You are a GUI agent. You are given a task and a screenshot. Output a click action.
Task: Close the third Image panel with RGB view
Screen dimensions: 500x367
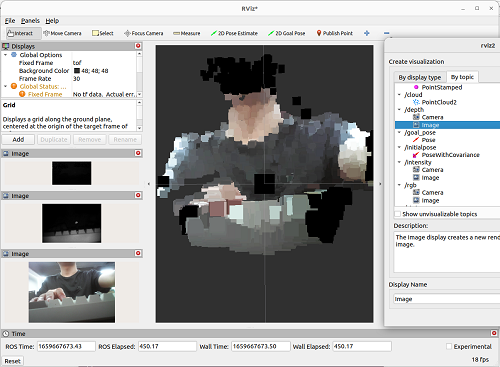pyautogui.click(x=138, y=253)
